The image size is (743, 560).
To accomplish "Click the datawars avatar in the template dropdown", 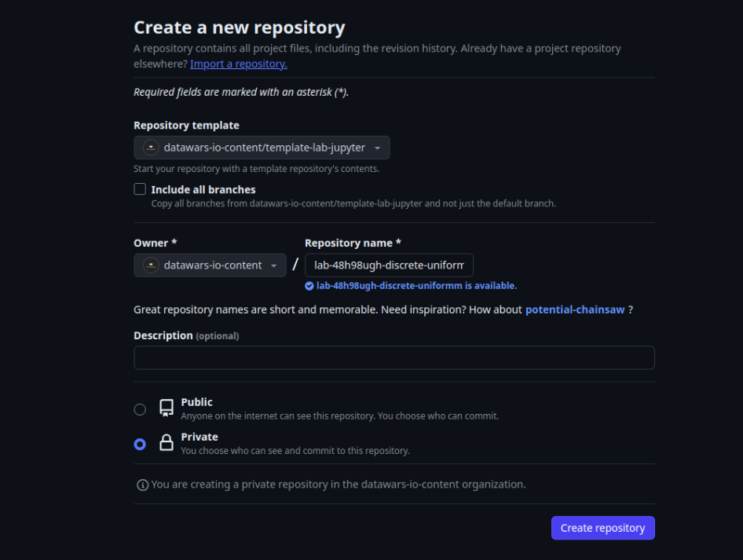I will click(x=151, y=148).
